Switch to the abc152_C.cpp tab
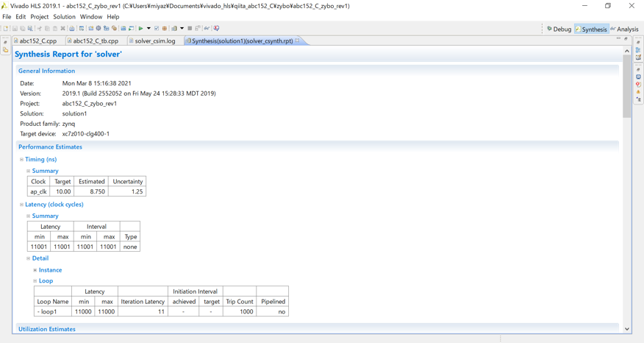 (x=37, y=40)
